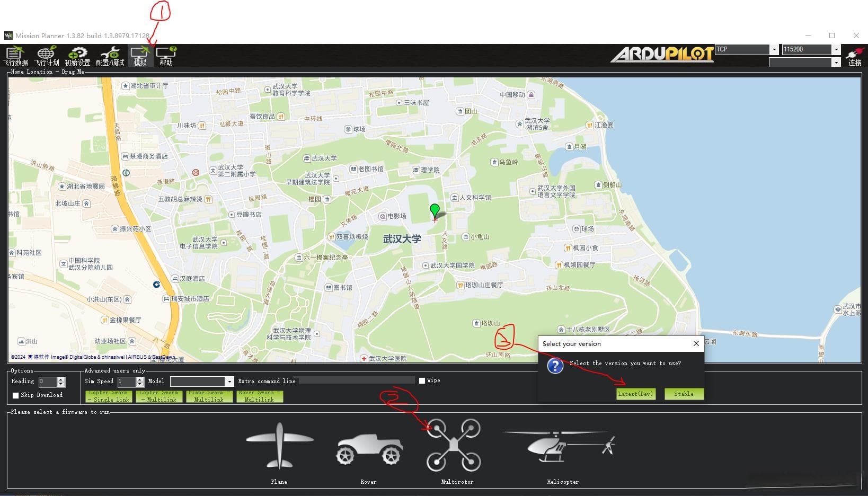Viewport: 868px width, 496px height.
Task: Click the 金榴果餐厅 map label
Action: 125,320
